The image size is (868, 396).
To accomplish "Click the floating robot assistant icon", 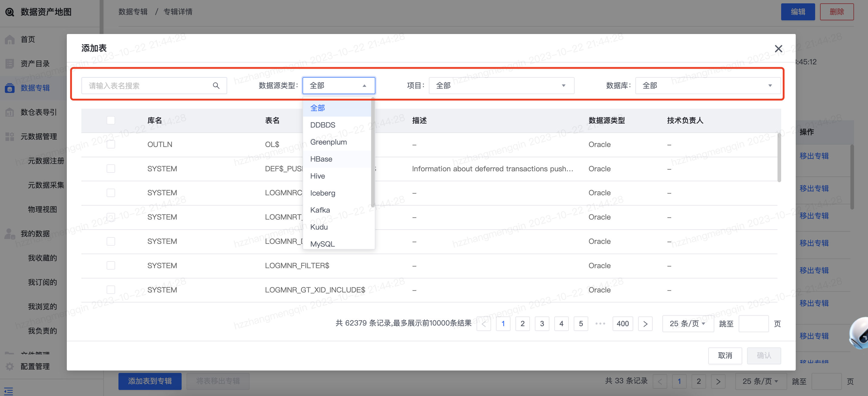I will [x=859, y=333].
